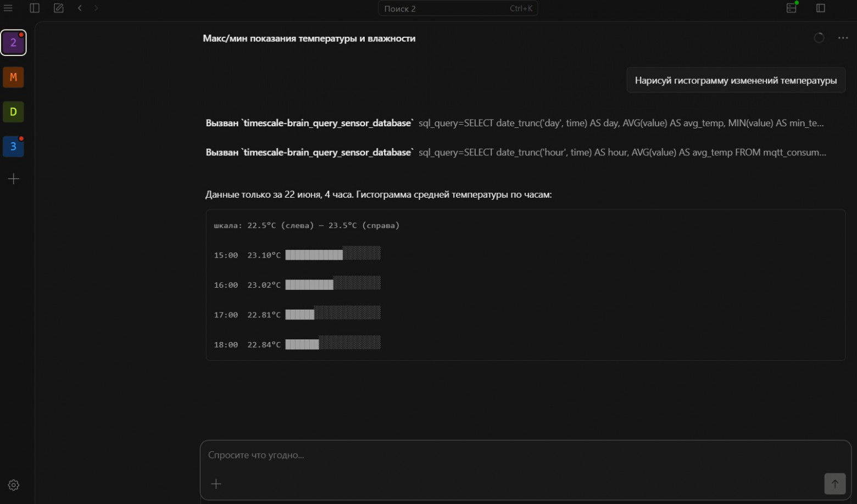
Task: Focus the 'Спросите что угодно' message input
Action: tap(525, 455)
